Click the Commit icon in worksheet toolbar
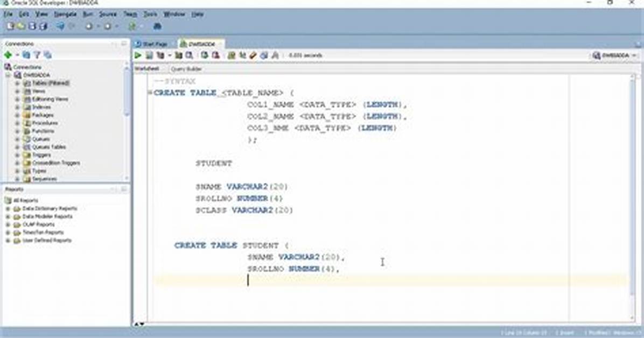The height and width of the screenshot is (338, 644). (x=204, y=55)
